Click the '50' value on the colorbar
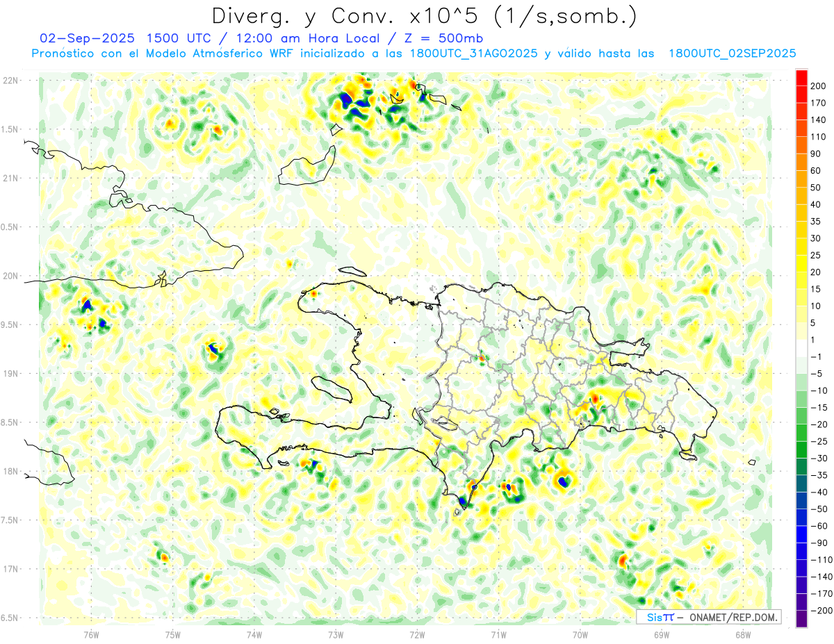 [x=816, y=187]
